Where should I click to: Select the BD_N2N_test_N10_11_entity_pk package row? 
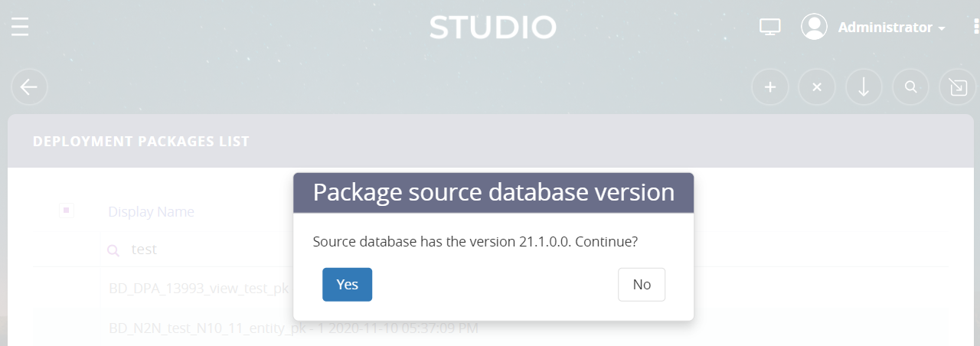coord(198,328)
